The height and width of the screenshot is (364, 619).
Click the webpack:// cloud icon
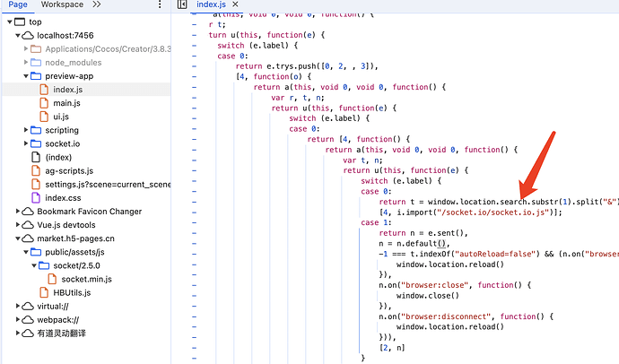(28, 319)
